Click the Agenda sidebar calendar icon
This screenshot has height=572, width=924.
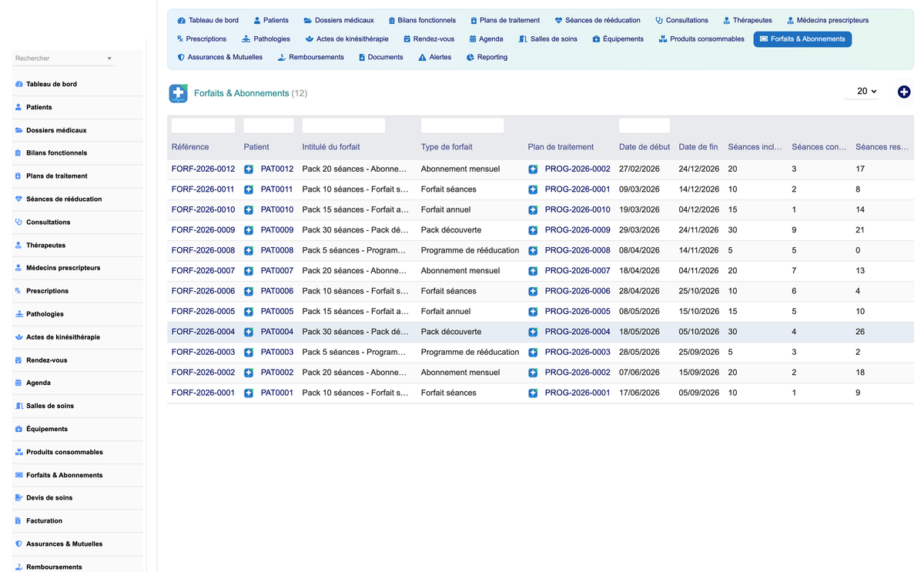18,383
